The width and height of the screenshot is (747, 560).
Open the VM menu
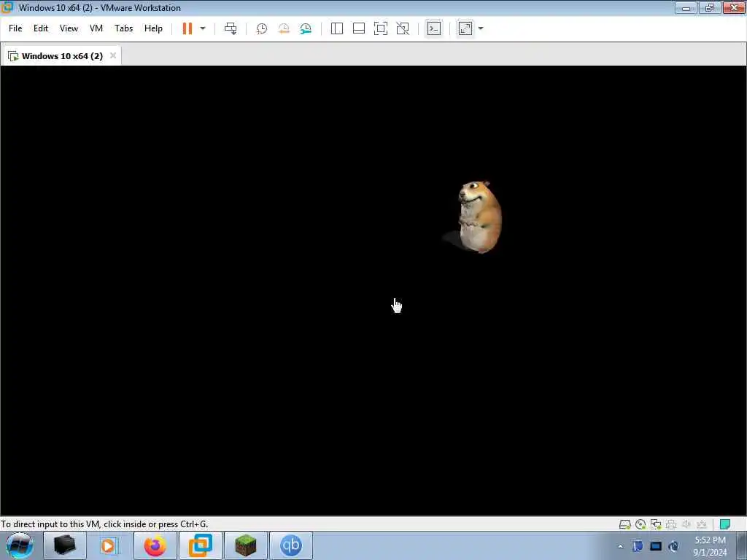(96, 28)
